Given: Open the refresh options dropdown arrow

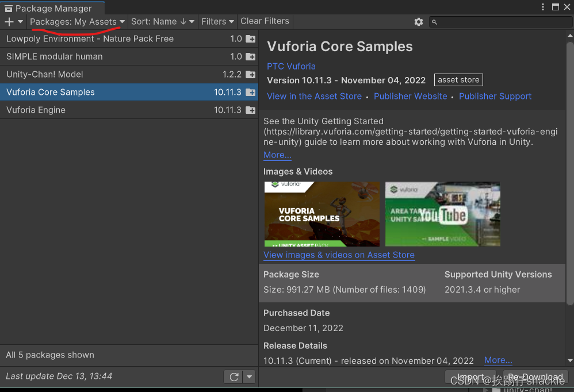Looking at the screenshot, I should pos(249,376).
